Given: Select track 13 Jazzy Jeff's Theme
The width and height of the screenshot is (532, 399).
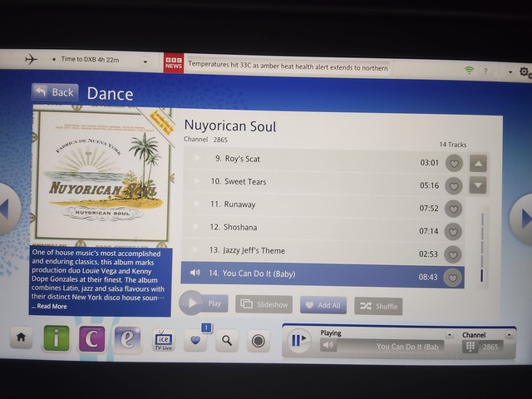Looking at the screenshot, I should pos(323,252).
